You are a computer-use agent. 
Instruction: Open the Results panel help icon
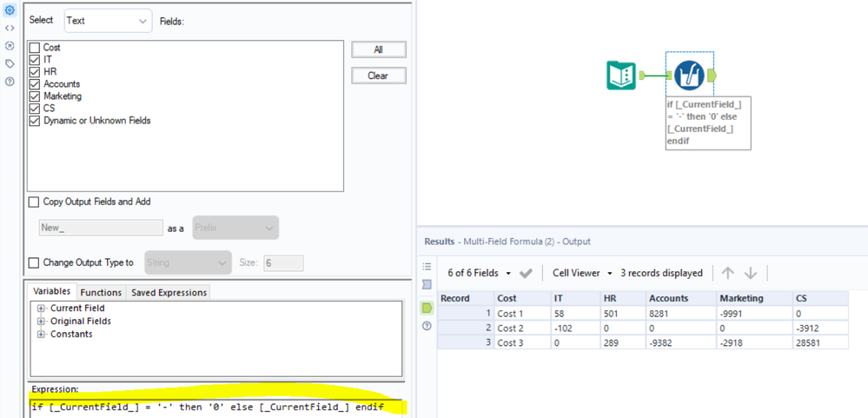coord(427,326)
